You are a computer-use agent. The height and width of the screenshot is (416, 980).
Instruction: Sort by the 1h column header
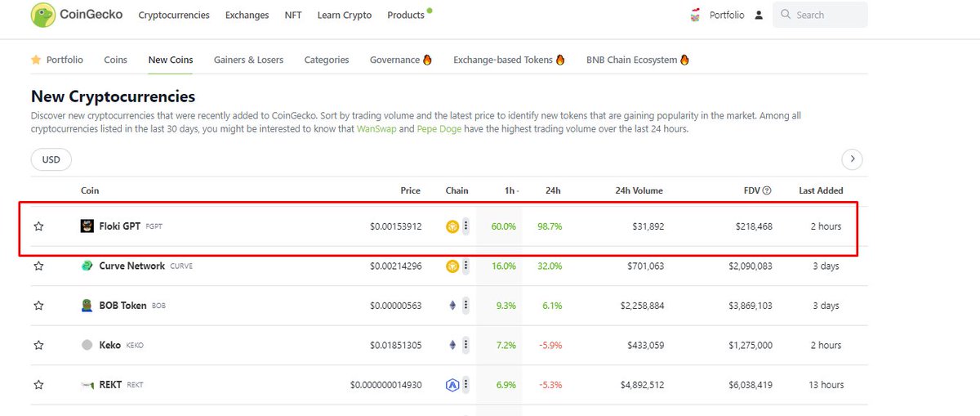click(510, 190)
